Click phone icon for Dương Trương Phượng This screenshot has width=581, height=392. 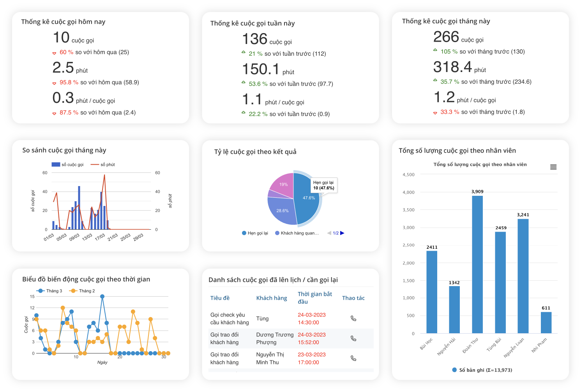(353, 338)
